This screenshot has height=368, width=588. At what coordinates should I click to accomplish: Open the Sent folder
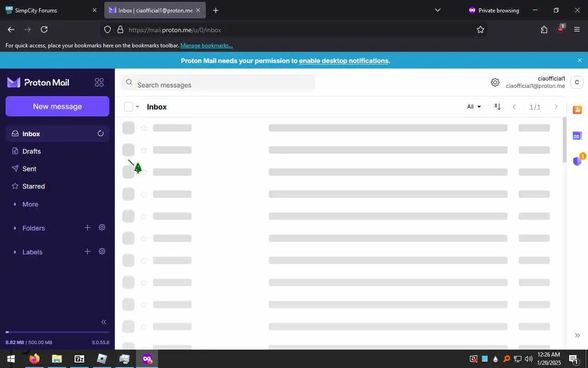pos(57,168)
